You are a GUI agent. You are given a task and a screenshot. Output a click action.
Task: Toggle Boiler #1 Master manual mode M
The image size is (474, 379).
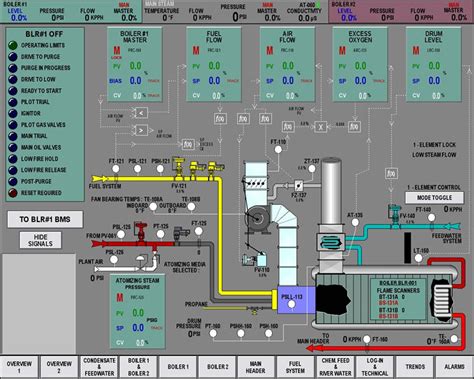(117, 51)
